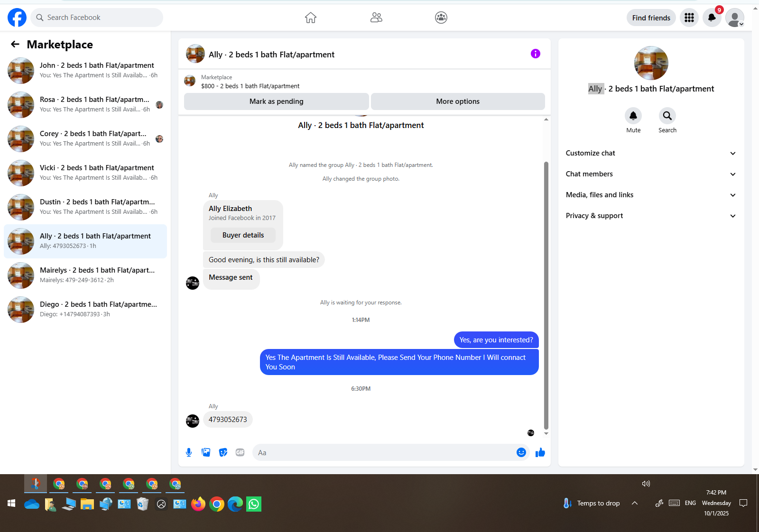
Task: View Buyer details for Ally Elizabeth
Action: [x=243, y=235]
